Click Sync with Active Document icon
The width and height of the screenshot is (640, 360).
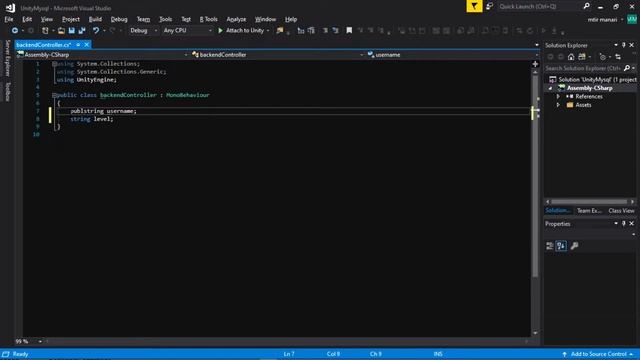tap(618, 57)
